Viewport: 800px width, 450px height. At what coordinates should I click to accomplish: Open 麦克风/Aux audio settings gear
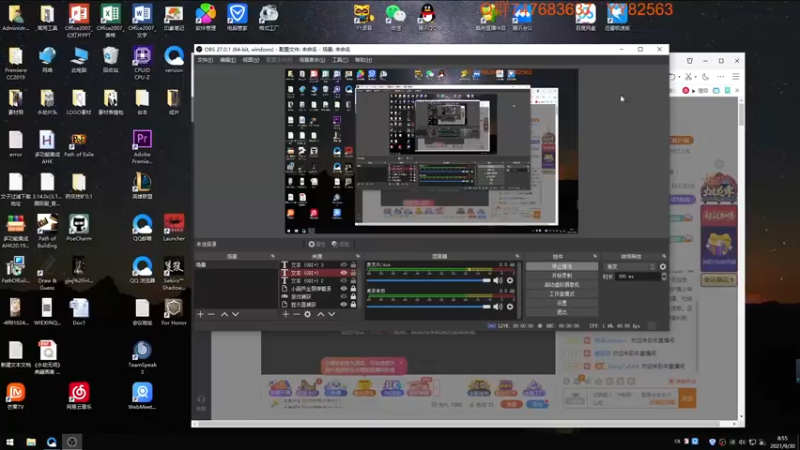tap(510, 280)
